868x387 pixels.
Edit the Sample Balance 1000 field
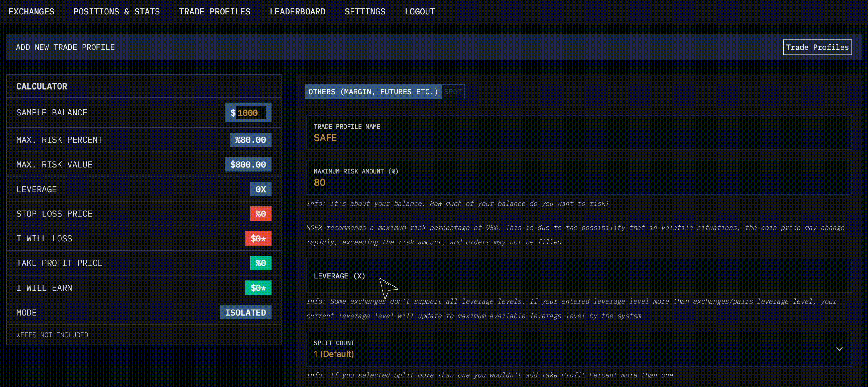251,113
